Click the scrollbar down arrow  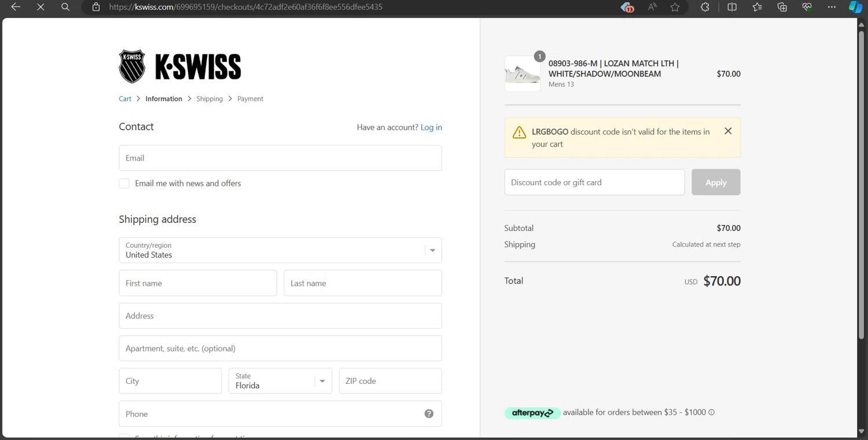862,431
